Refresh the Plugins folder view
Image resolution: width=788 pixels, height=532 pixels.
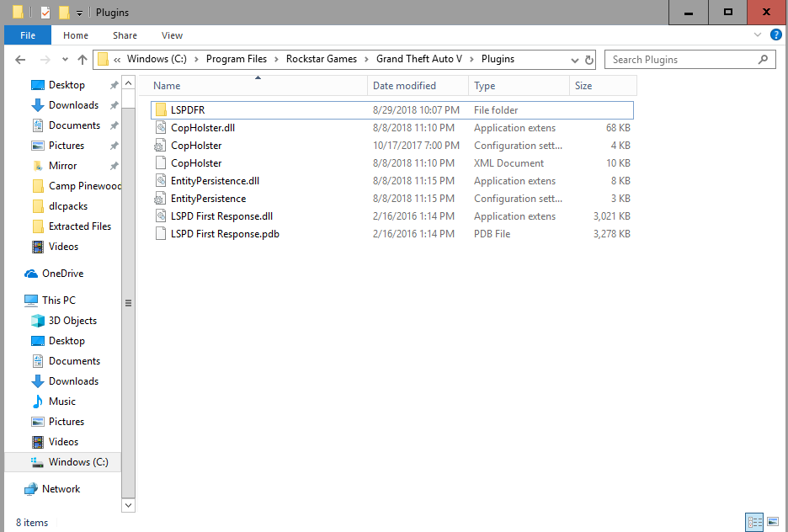589,61
